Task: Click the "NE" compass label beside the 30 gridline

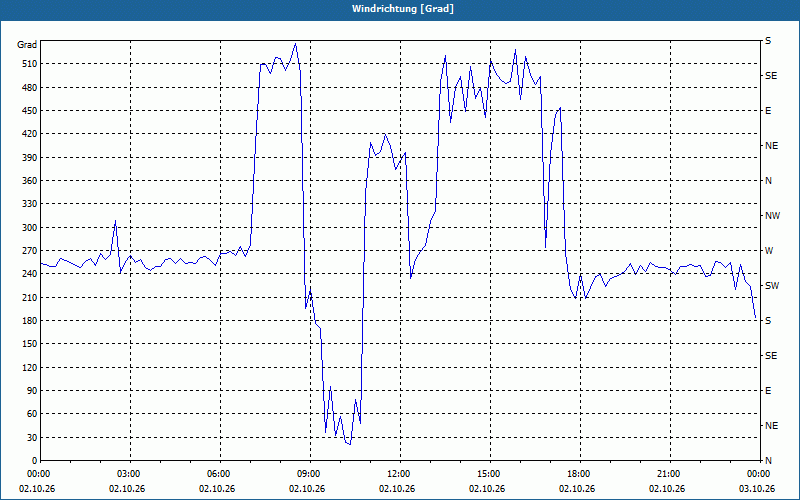Action: 772,426
